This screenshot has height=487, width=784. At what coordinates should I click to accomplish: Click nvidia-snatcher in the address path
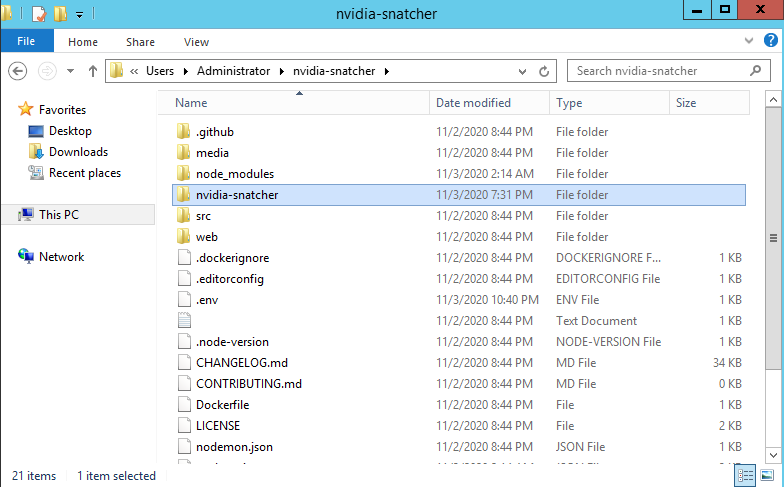(x=334, y=71)
